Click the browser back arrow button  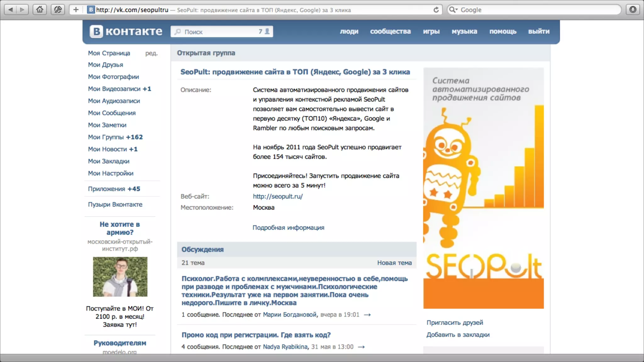[10, 10]
